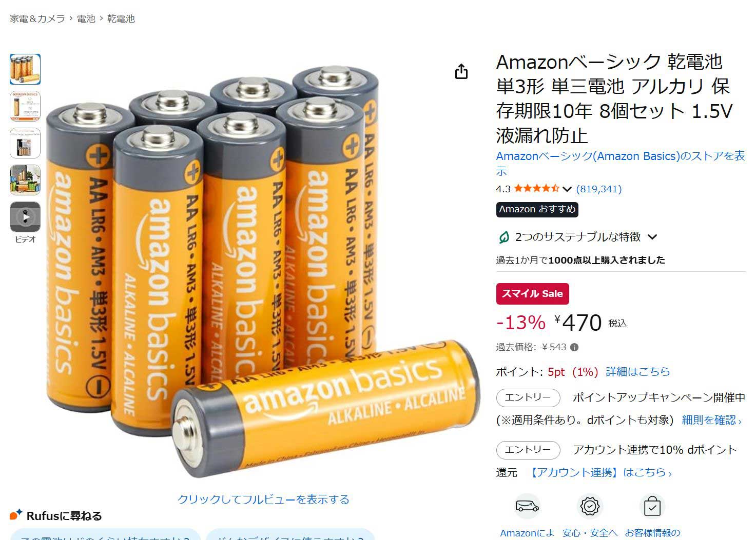Select the fourth lifestyle image thumbnail
The image size is (756, 540).
(x=25, y=180)
